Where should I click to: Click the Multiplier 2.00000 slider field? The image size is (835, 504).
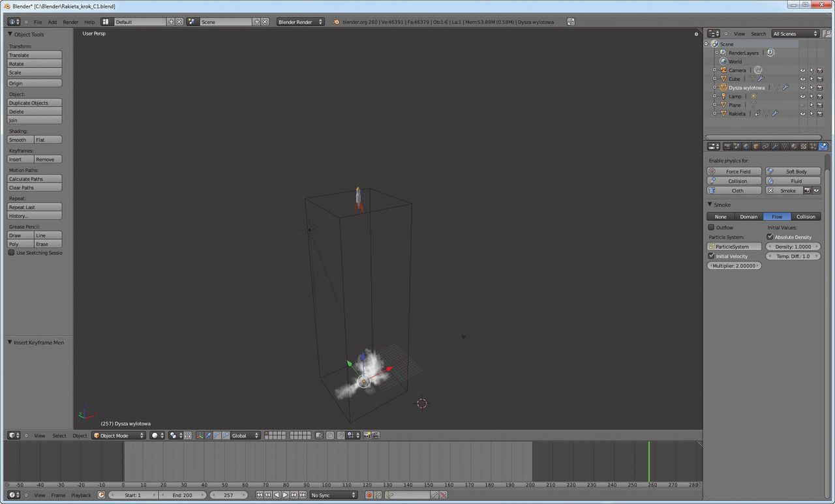735,265
